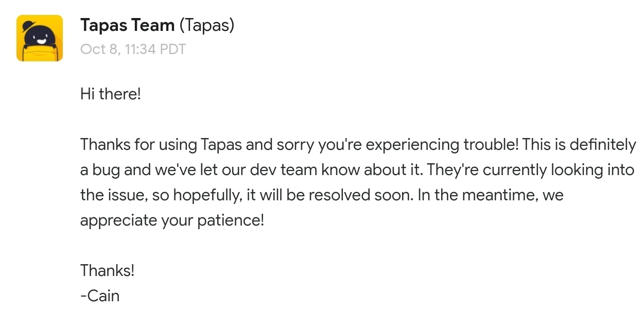Click the line starting 'the issue, so hopefully'
This screenshot has width=644, height=327.
pos(322,196)
